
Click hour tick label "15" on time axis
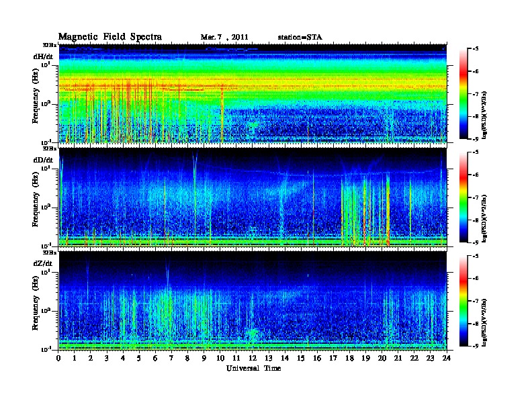coord(302,359)
